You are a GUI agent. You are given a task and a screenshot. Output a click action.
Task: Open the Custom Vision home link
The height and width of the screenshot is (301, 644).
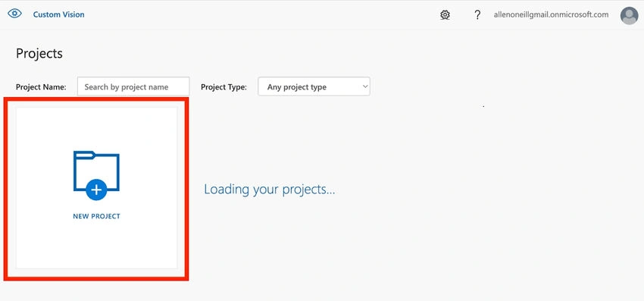(59, 14)
